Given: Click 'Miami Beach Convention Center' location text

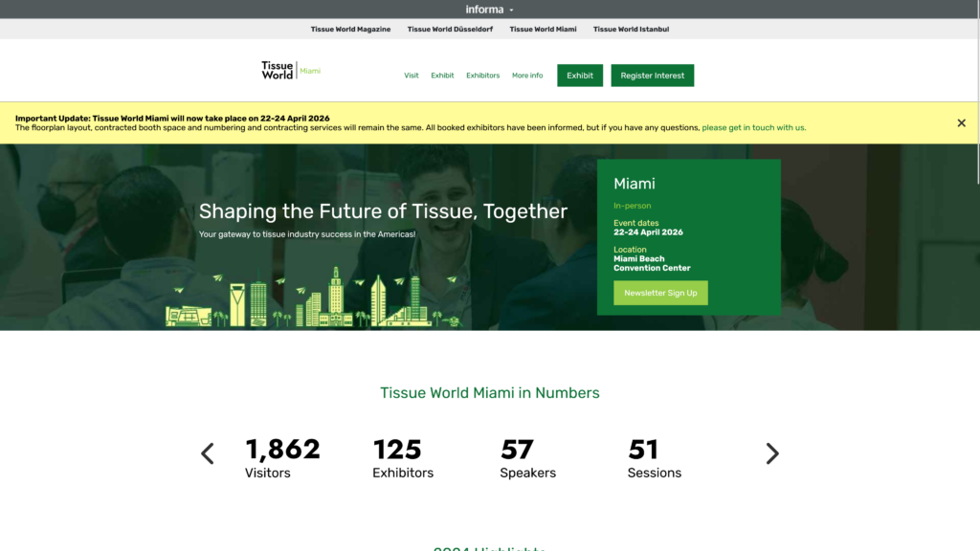Looking at the screenshot, I should [652, 264].
